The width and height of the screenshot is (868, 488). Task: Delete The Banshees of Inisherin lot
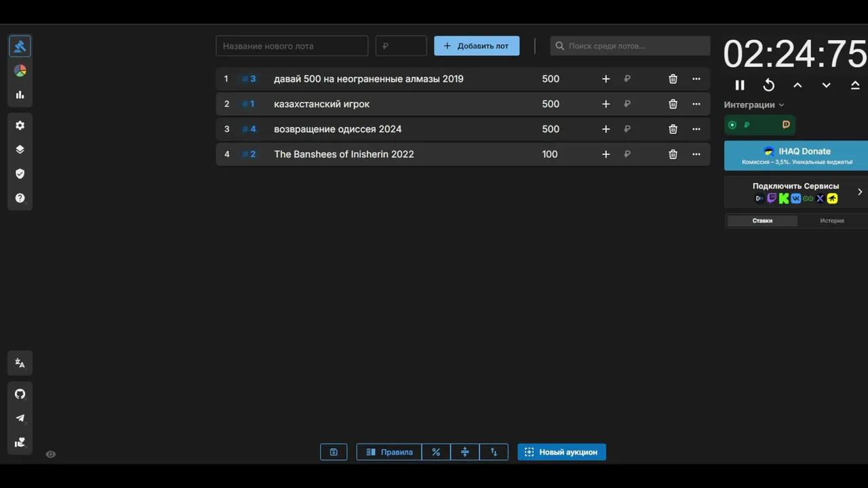(673, 154)
